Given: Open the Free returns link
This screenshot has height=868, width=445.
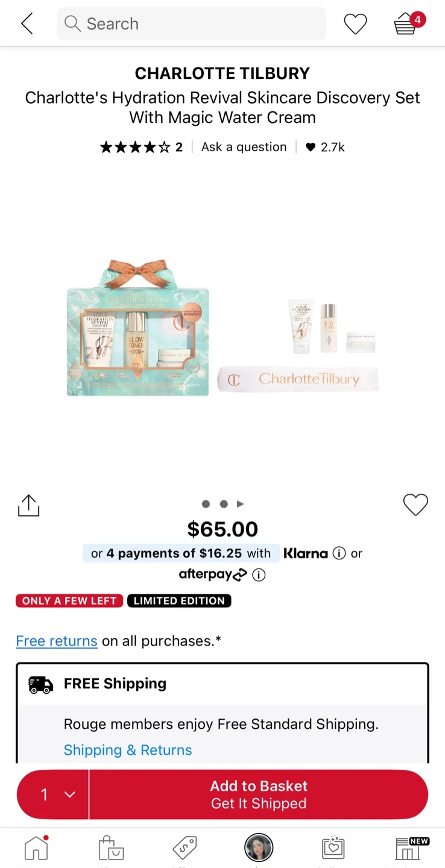Looking at the screenshot, I should pyautogui.click(x=57, y=641).
